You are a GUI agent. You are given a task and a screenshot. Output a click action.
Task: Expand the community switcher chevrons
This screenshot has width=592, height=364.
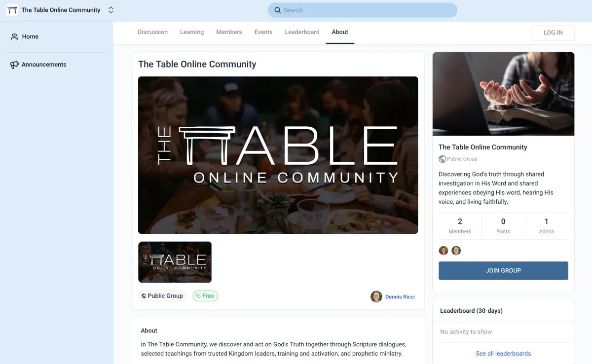(x=111, y=10)
